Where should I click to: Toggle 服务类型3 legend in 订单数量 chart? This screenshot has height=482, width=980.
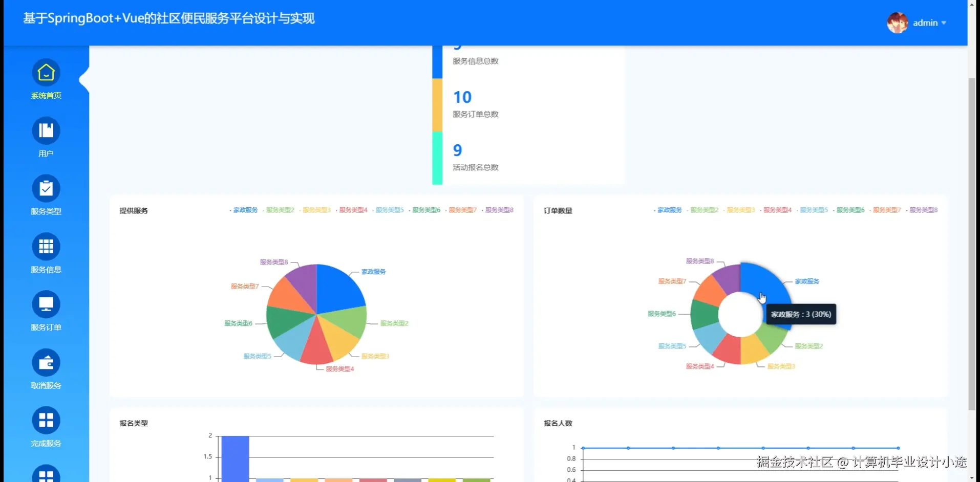click(739, 210)
